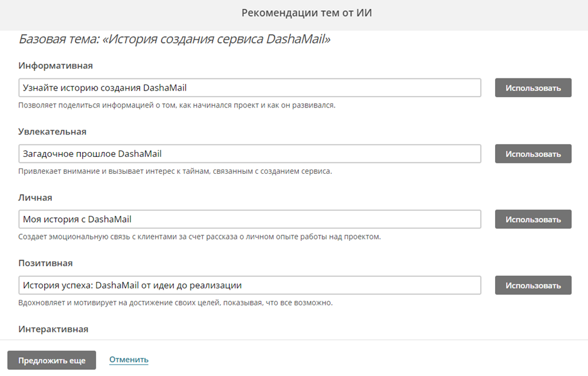Click the 'Базовая тема' heading text

[174, 40]
